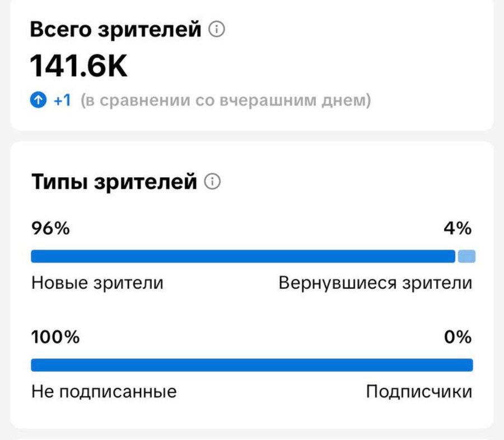504x440 pixels.
Task: Click the 100% not-subscribed value
Action: 55,337
